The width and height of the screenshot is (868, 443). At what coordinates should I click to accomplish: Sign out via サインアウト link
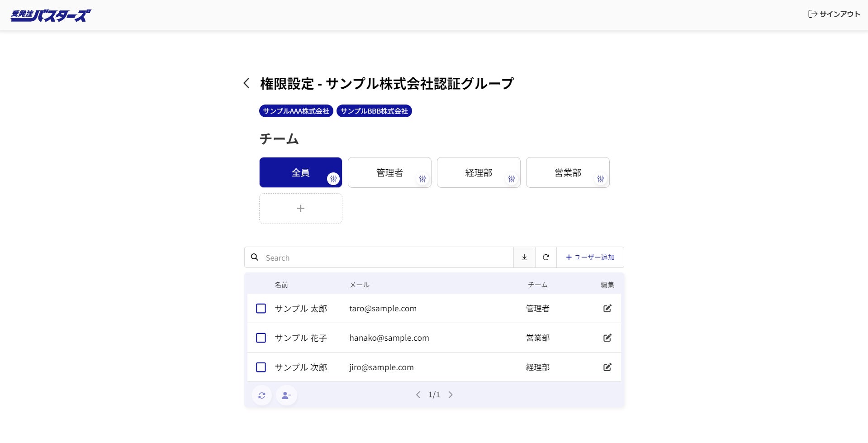[x=834, y=14]
